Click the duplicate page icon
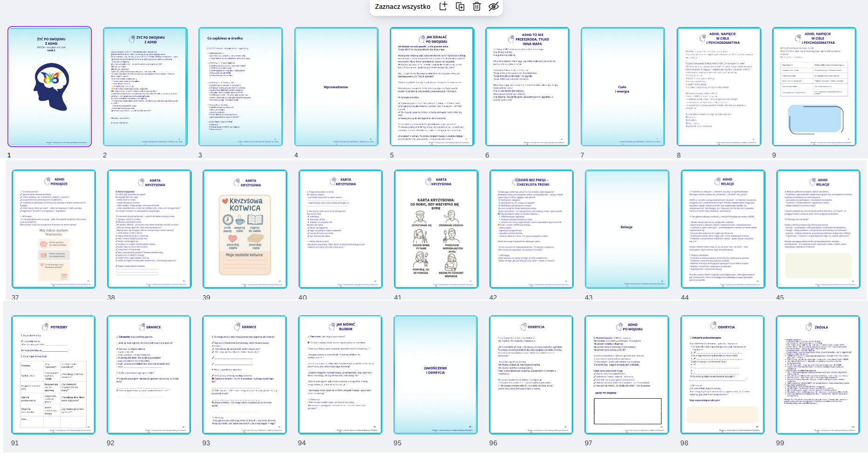Image resolution: width=868 pixels, height=462 pixels. tap(460, 7)
